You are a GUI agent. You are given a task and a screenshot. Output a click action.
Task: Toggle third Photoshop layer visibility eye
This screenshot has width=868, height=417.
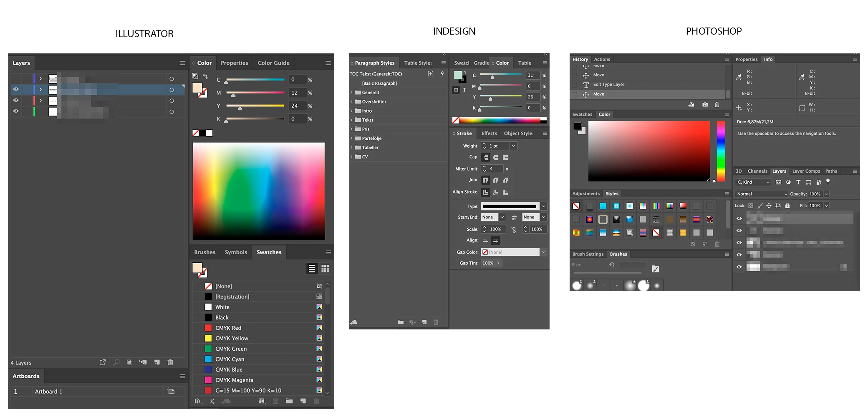pyautogui.click(x=739, y=243)
